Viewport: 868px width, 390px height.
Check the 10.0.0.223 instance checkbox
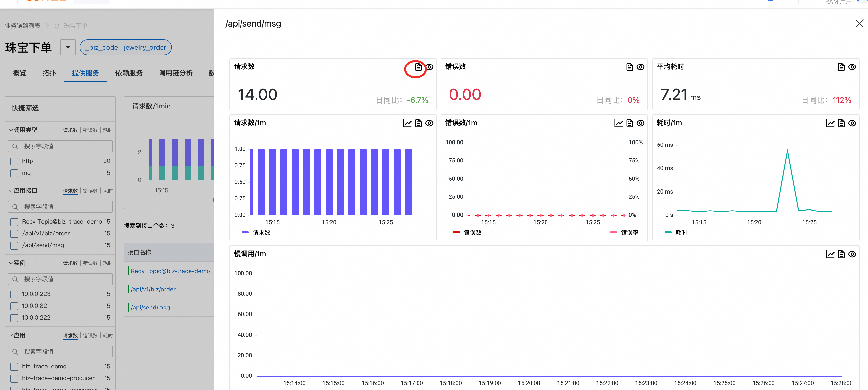coord(14,294)
